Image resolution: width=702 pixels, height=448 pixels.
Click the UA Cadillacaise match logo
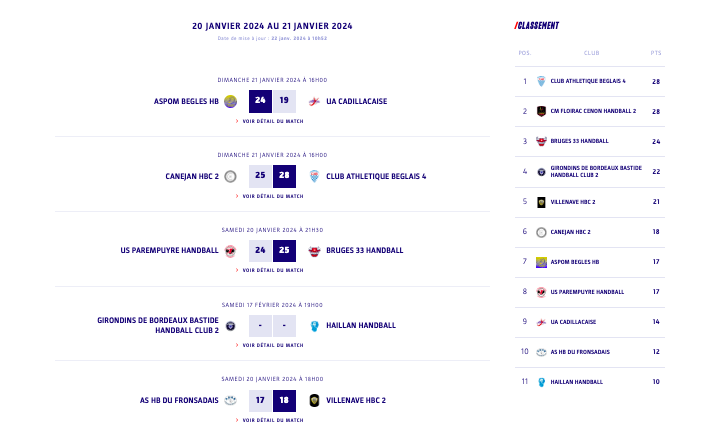click(315, 101)
